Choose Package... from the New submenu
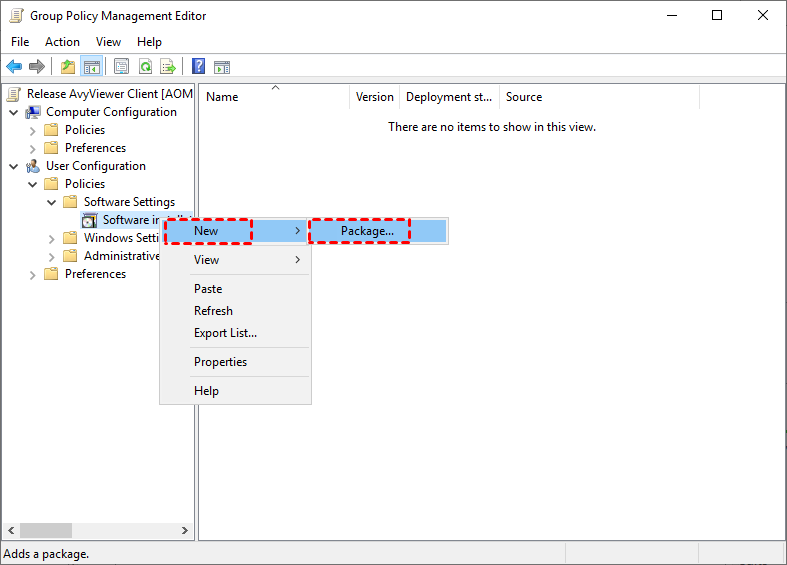The image size is (787, 565). coord(367,231)
